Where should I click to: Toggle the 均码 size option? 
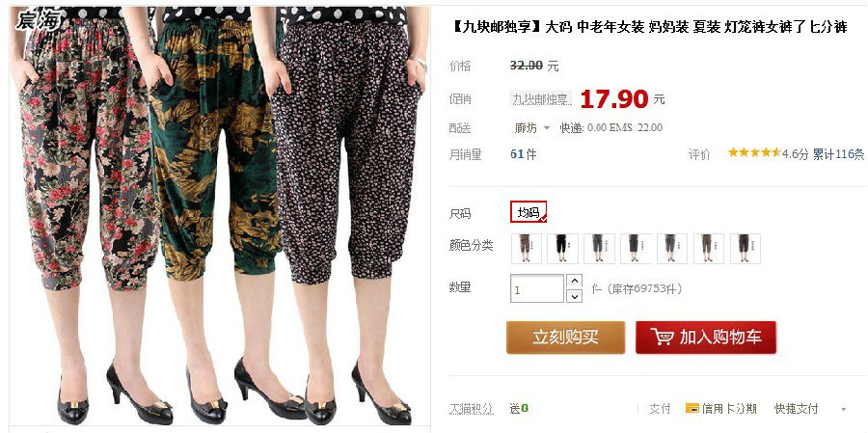click(x=529, y=212)
